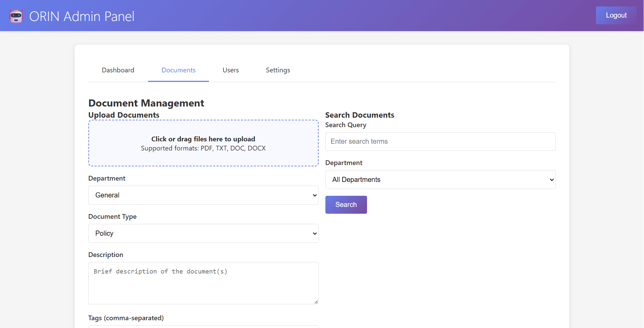Screen dimensions: 644x328
Task: Click the Document Type field label
Action: click(x=112, y=216)
